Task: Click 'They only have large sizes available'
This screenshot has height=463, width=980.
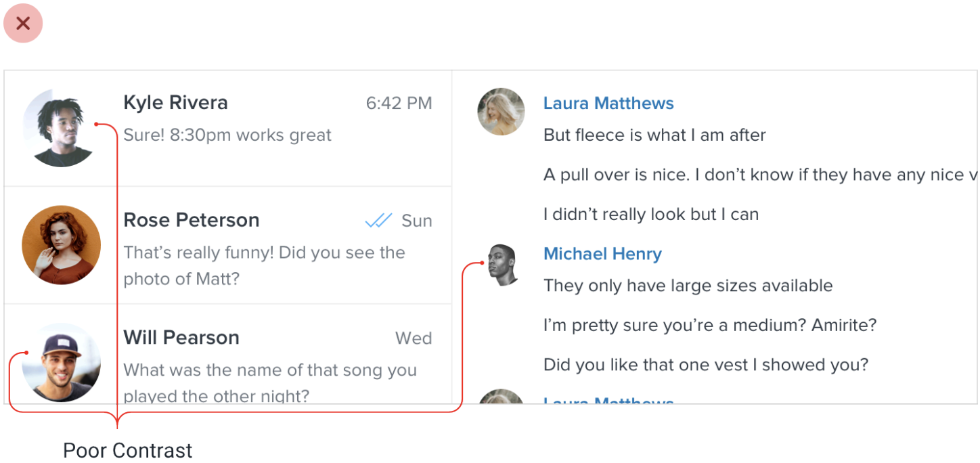Action: coord(688,286)
